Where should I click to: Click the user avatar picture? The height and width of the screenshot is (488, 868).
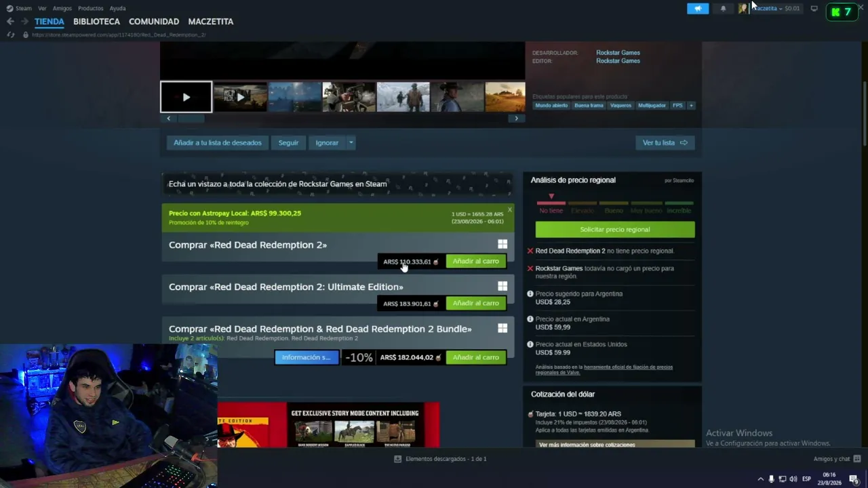tap(743, 8)
